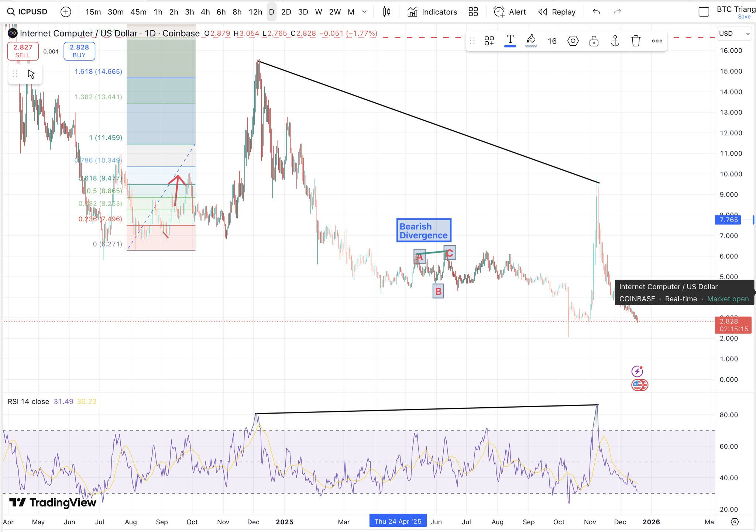
Task: Open the Indicators dialog
Action: pyautogui.click(x=432, y=12)
